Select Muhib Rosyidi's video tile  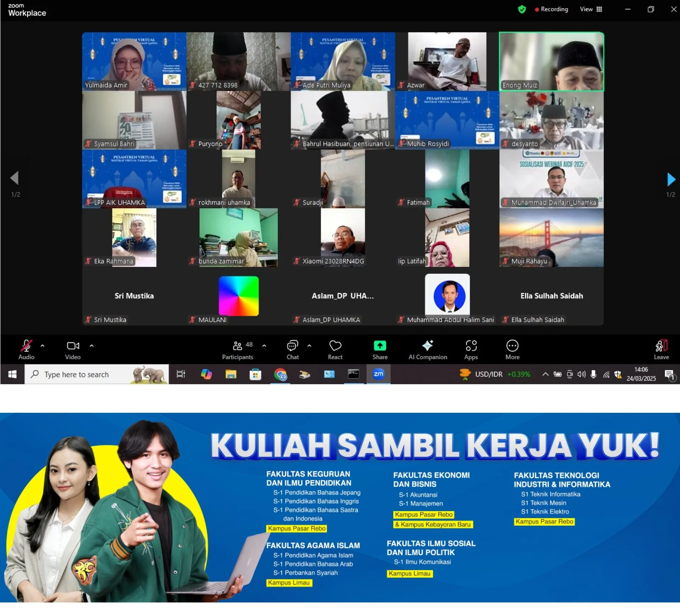click(447, 120)
